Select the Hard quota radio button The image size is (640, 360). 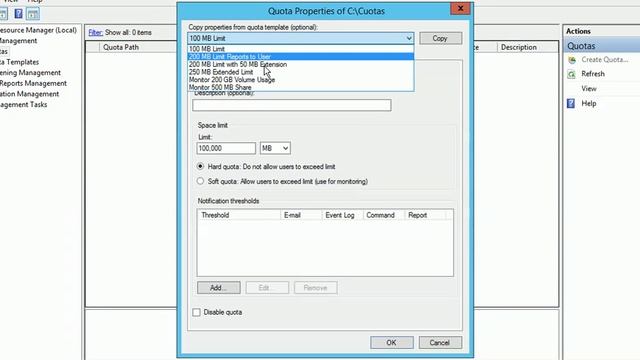(200, 167)
